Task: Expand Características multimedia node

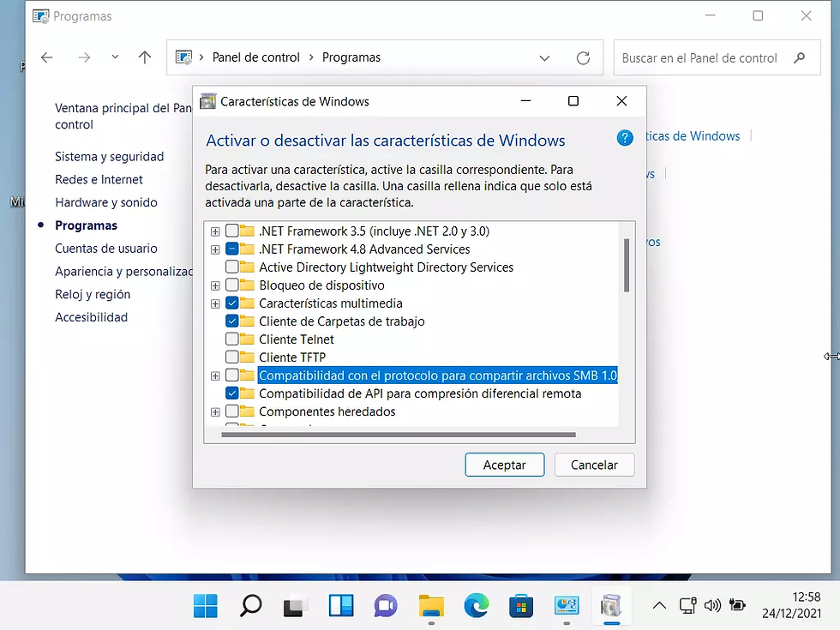Action: pyautogui.click(x=215, y=303)
